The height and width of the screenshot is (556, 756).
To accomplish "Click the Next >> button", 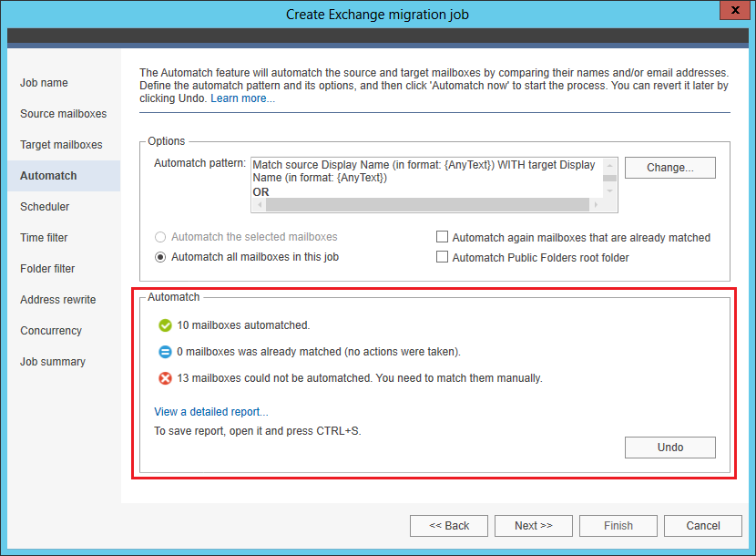I will pos(534,526).
